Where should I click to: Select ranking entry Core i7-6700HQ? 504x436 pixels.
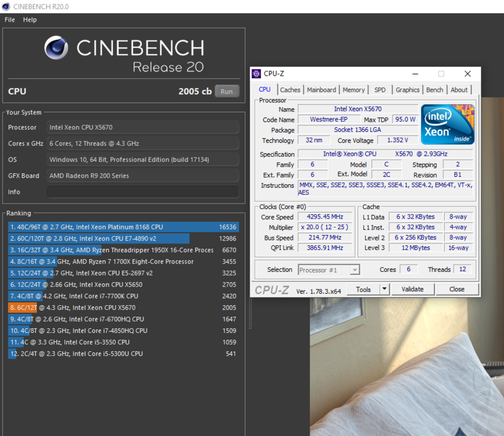[124, 319]
